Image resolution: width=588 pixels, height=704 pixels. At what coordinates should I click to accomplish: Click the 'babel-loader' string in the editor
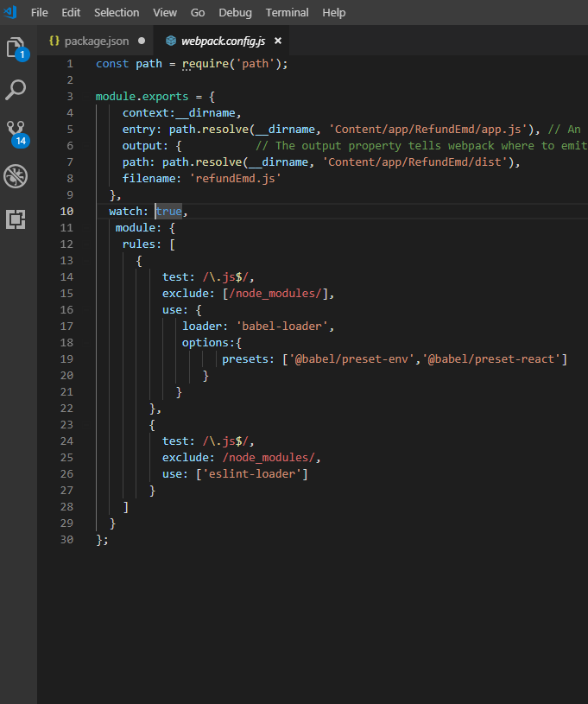(281, 327)
